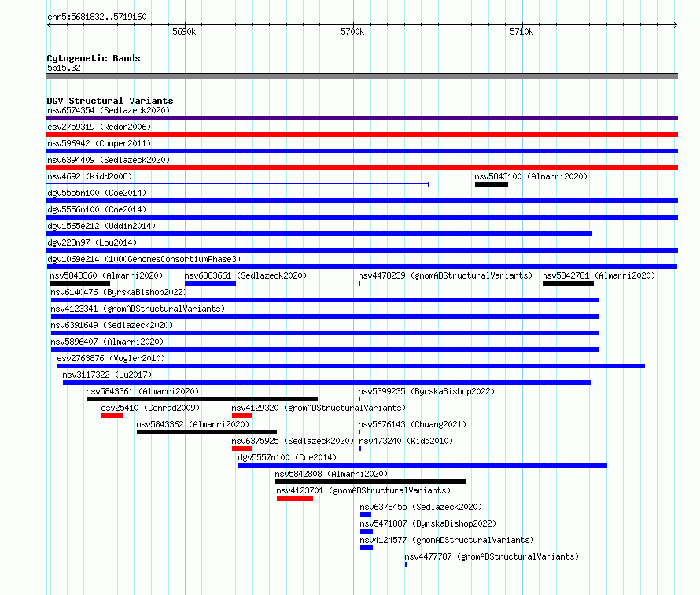Click the chr5:5681832..5719160 region label
This screenshot has width=700, height=595.
(x=97, y=17)
